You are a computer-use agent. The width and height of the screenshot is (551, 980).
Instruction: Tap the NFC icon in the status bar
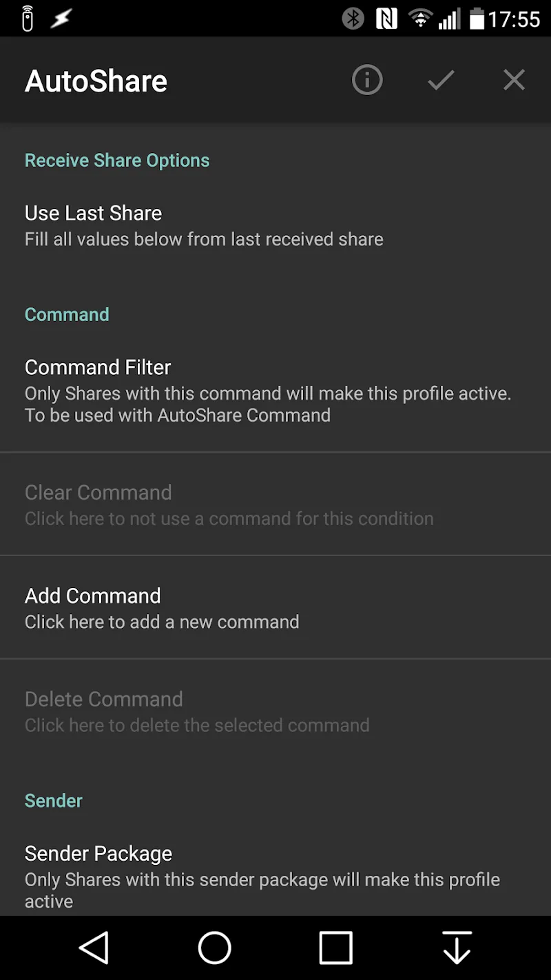click(386, 19)
